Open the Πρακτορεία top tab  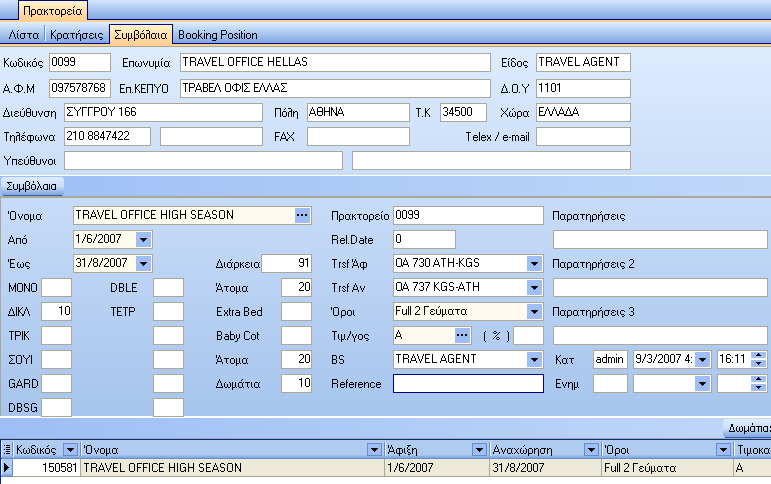[x=53, y=11]
